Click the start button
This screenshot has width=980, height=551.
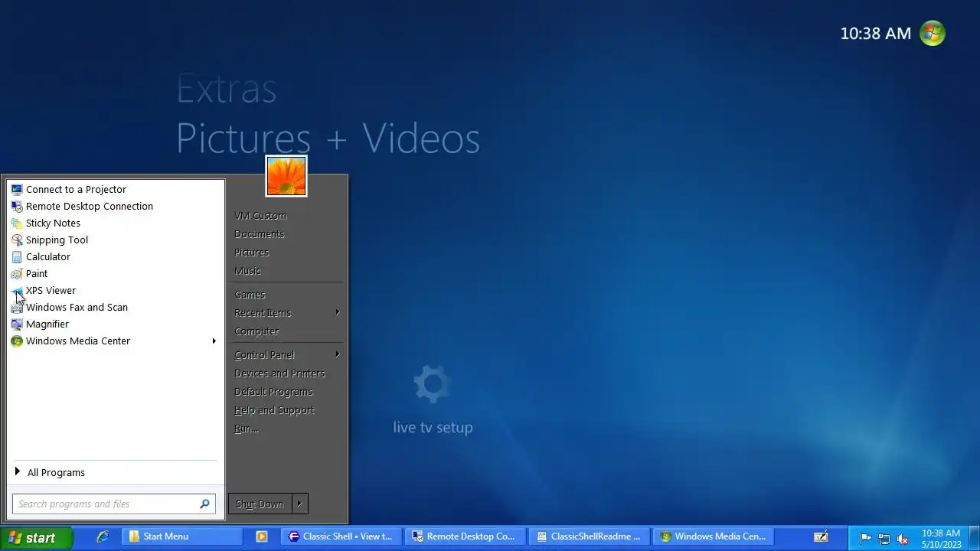pos(37,537)
